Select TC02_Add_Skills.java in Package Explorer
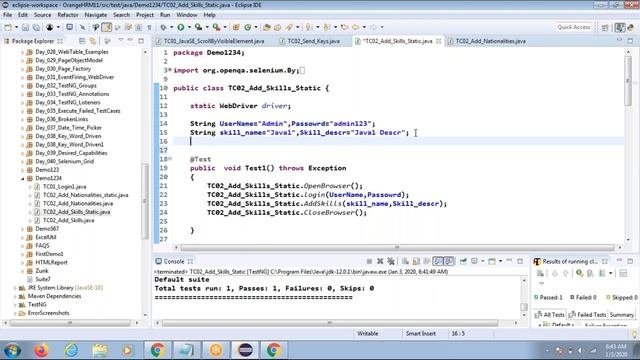Viewport: 640px width, 360px height. (x=69, y=220)
